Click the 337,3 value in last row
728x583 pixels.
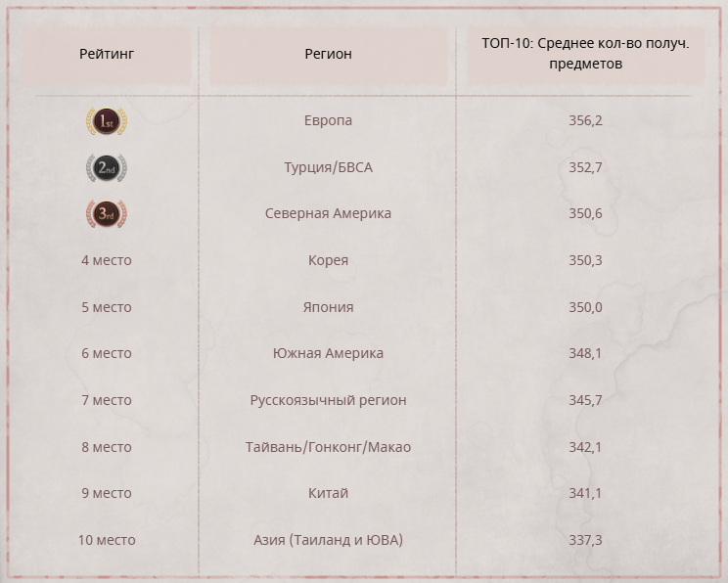click(x=585, y=540)
